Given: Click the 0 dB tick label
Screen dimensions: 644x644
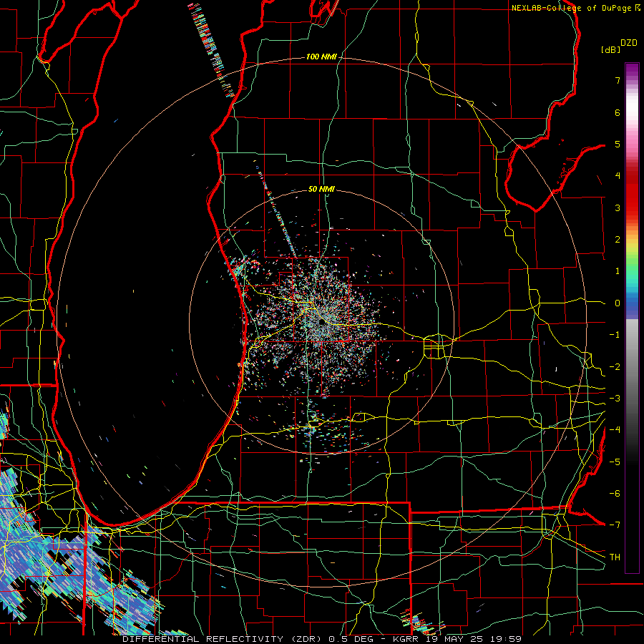Looking at the screenshot, I should coord(618,303).
